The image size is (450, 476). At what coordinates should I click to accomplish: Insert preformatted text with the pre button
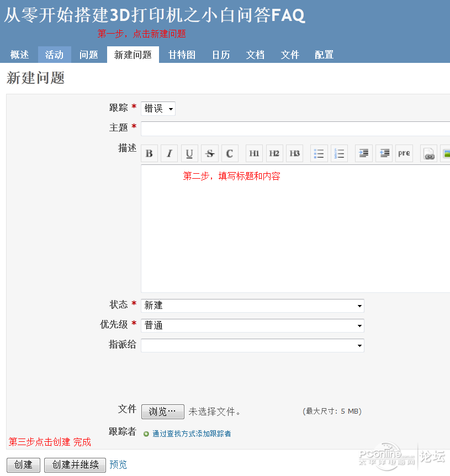pos(404,153)
